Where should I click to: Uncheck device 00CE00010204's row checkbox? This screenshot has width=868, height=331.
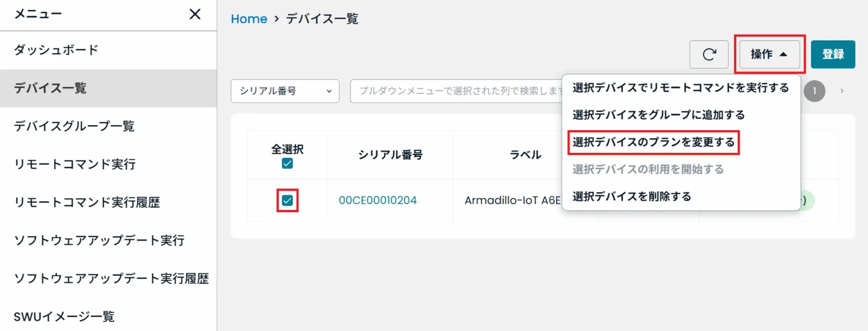click(288, 201)
